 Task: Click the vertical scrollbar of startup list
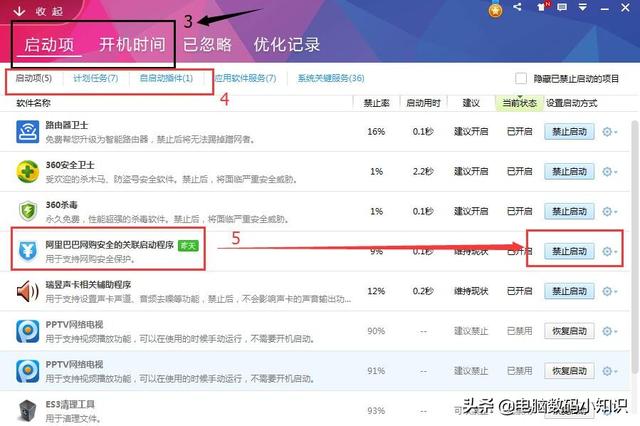[x=635, y=246]
